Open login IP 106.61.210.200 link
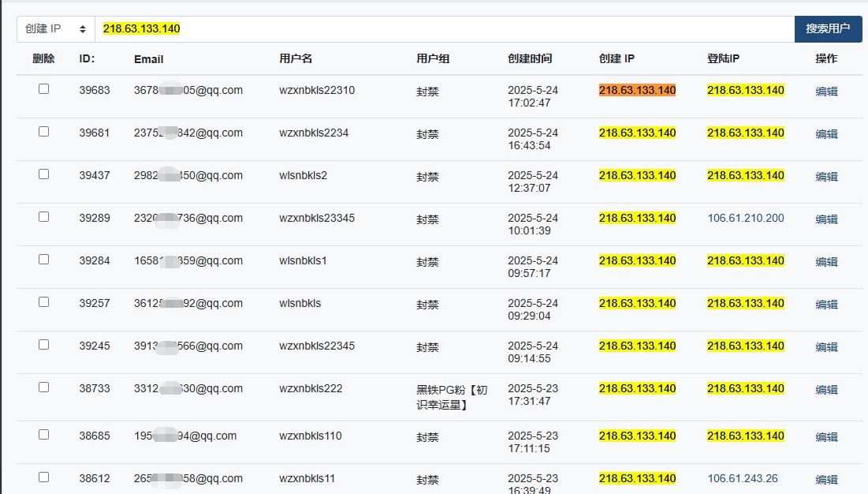This screenshot has height=494, width=868. coord(746,219)
